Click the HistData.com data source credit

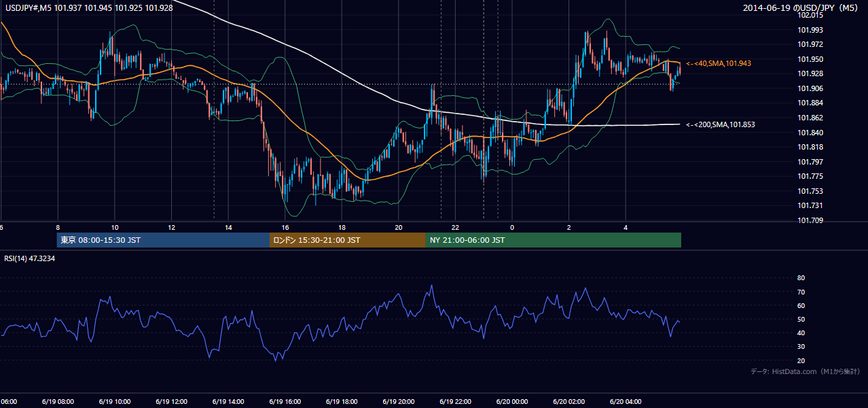tap(806, 371)
